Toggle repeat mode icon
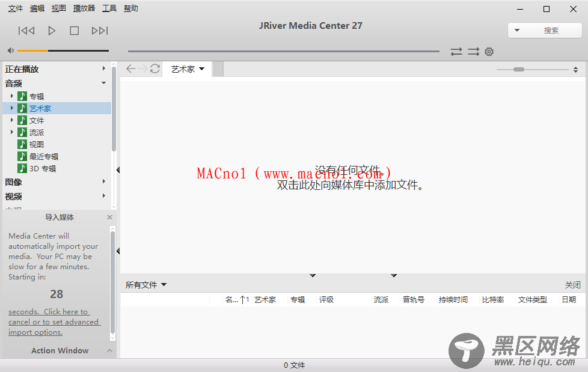588x372 pixels. coord(456,51)
